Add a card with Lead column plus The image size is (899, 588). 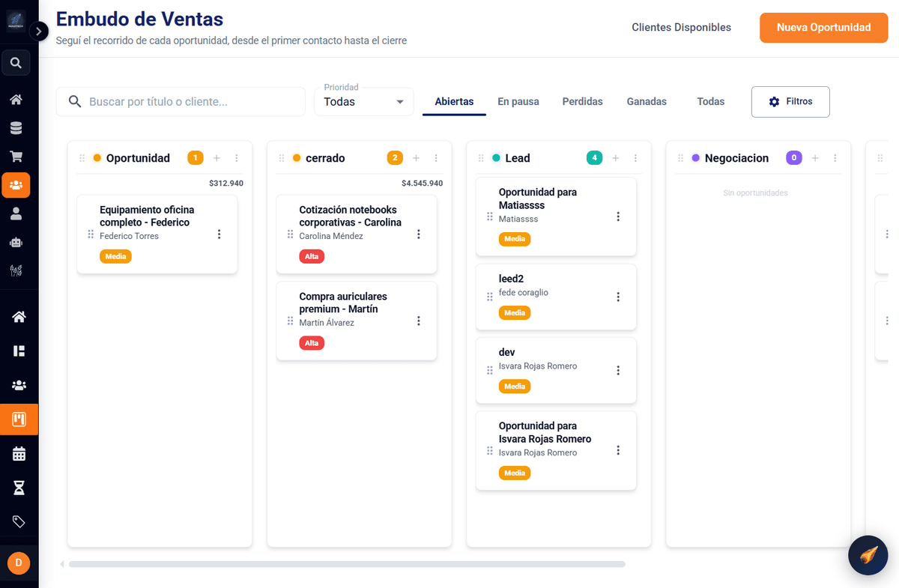pyautogui.click(x=616, y=158)
